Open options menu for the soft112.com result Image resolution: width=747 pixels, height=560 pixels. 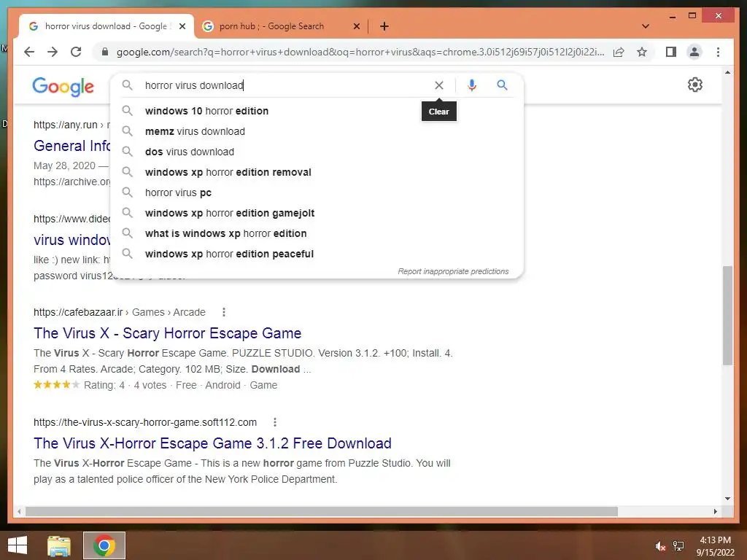point(275,422)
